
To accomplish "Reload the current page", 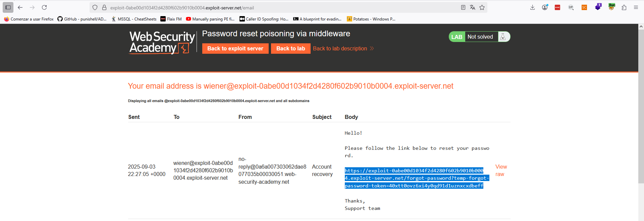I will pyautogui.click(x=44, y=7).
